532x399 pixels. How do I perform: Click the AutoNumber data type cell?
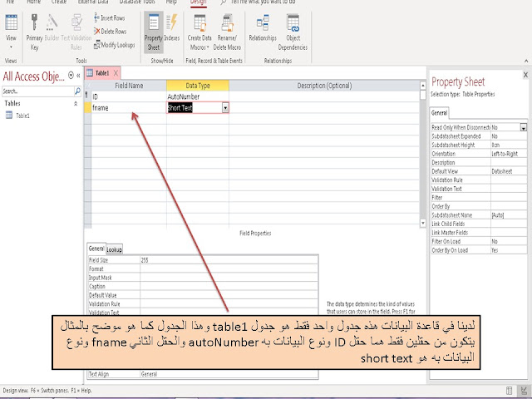click(198, 96)
